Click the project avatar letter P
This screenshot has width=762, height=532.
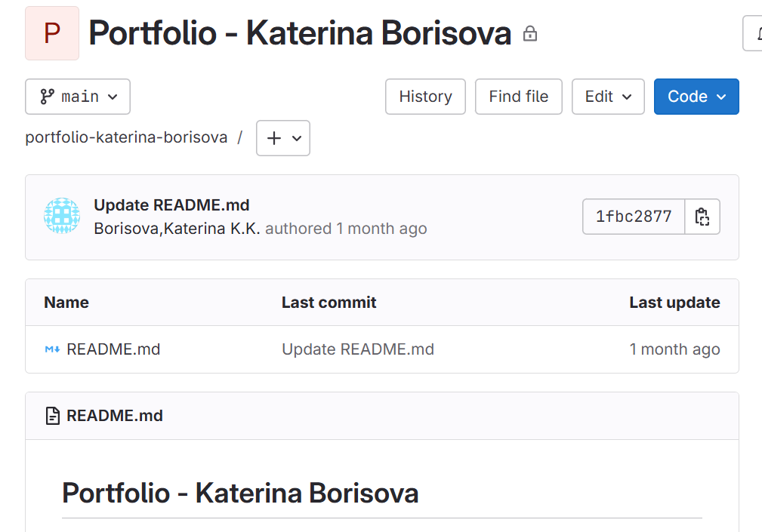[52, 33]
